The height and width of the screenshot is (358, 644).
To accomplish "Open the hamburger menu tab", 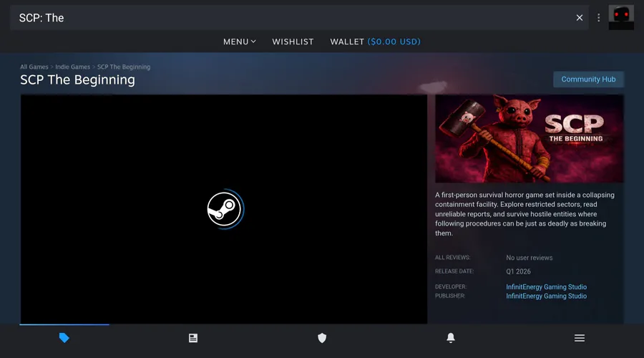I will [580, 338].
